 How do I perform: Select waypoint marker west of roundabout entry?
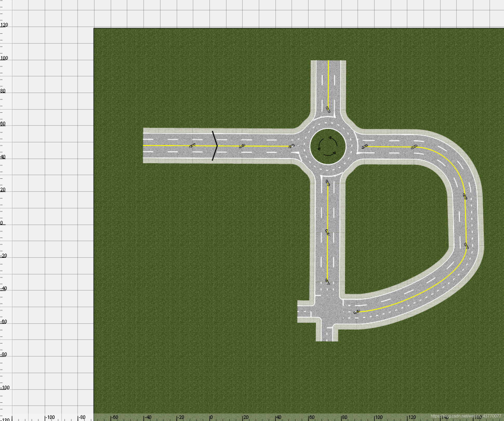[x=292, y=146]
